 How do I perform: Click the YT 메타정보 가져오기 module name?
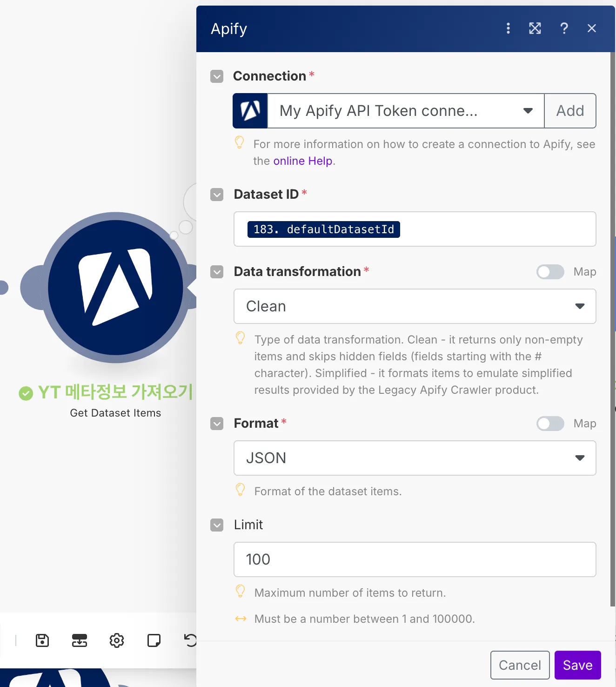point(115,392)
